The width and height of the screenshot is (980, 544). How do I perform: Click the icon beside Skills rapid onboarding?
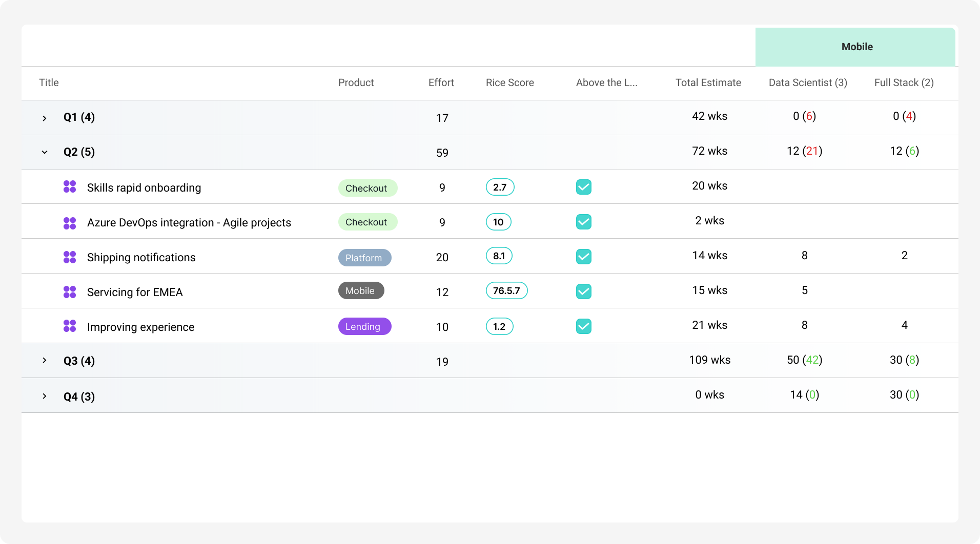click(70, 187)
